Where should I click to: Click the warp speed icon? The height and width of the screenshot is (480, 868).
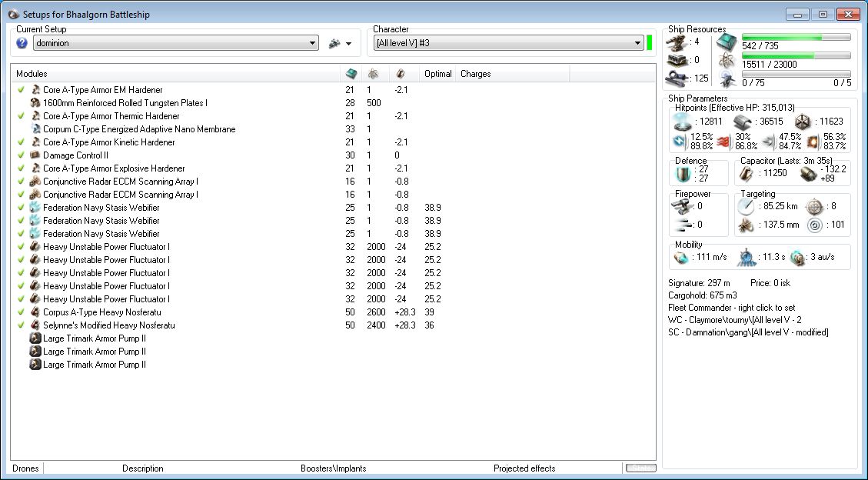pos(797,258)
